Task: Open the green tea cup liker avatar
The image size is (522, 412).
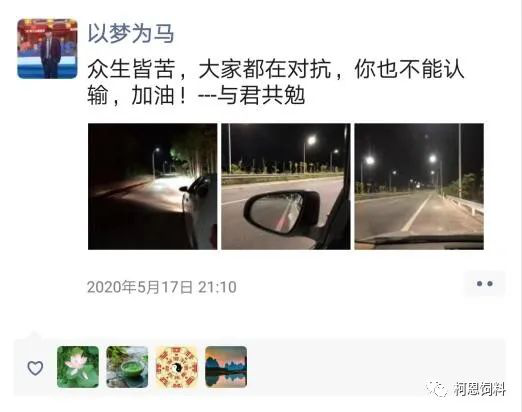Action: pyautogui.click(x=127, y=367)
